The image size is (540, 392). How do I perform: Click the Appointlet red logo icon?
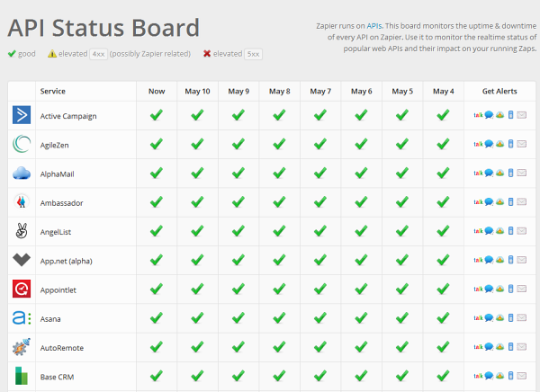(22, 289)
